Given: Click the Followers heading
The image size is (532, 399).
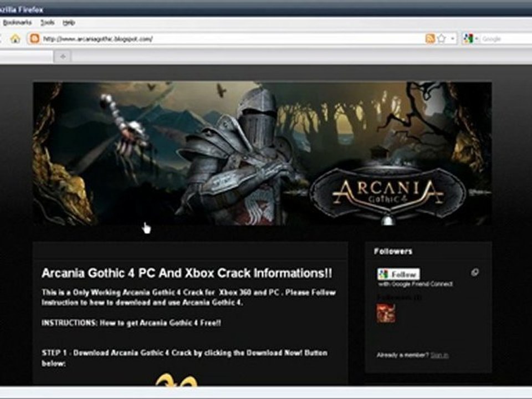Looking at the screenshot, I should pyautogui.click(x=393, y=252).
